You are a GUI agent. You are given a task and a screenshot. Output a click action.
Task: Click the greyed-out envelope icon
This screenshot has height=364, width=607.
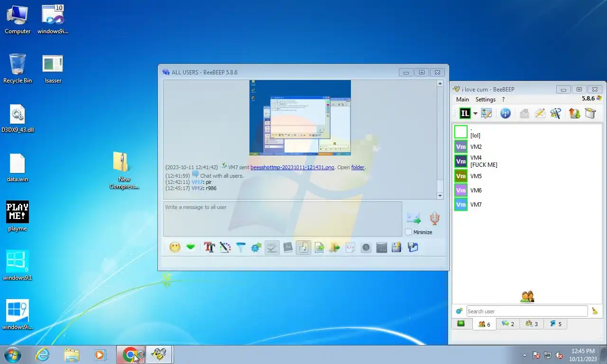[x=524, y=113]
